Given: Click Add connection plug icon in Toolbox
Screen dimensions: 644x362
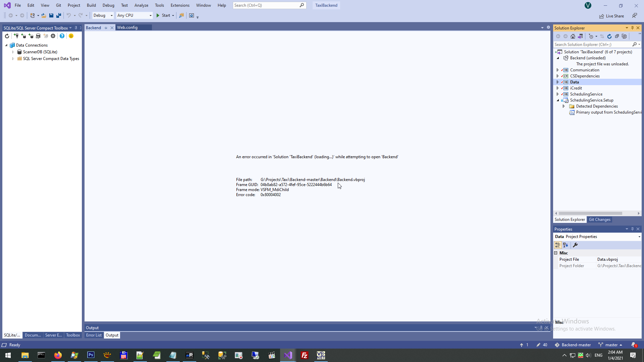Looking at the screenshot, I should [x=16, y=36].
